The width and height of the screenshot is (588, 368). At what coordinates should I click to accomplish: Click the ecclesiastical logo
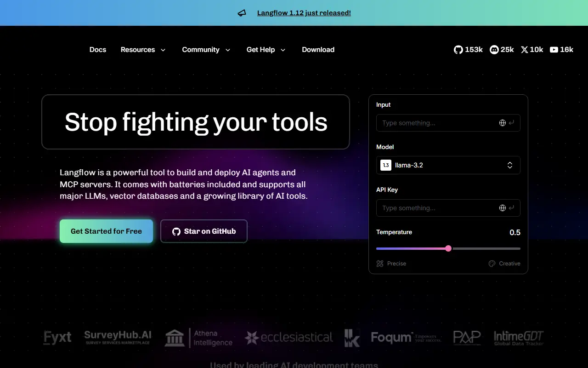pos(288,338)
